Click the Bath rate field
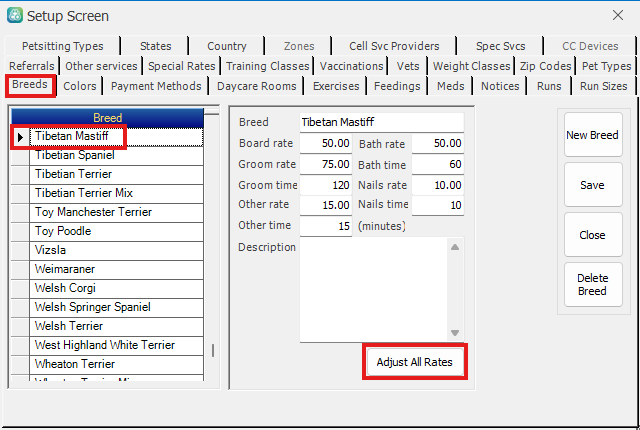 click(x=438, y=143)
